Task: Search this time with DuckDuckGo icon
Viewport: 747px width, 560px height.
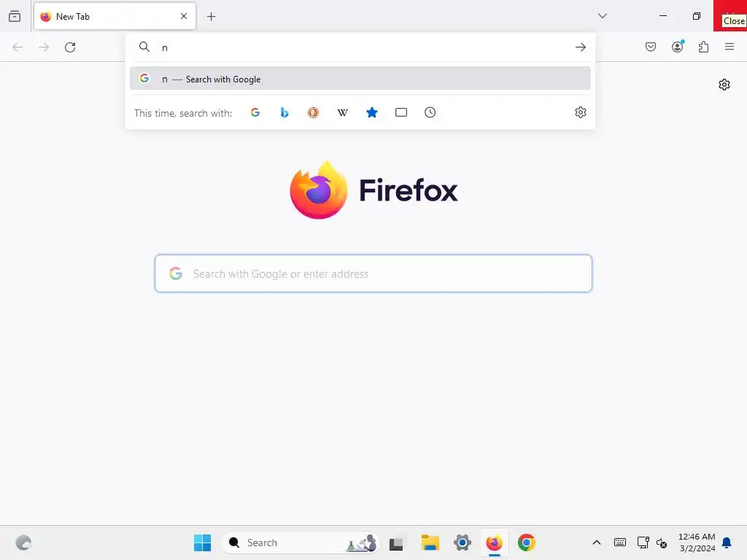Action: pyautogui.click(x=313, y=112)
